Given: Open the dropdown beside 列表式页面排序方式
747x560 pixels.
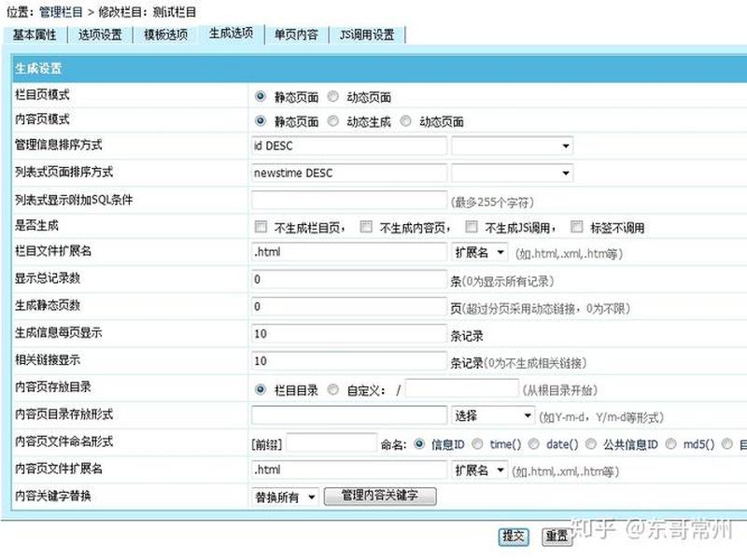Looking at the screenshot, I should (x=512, y=173).
